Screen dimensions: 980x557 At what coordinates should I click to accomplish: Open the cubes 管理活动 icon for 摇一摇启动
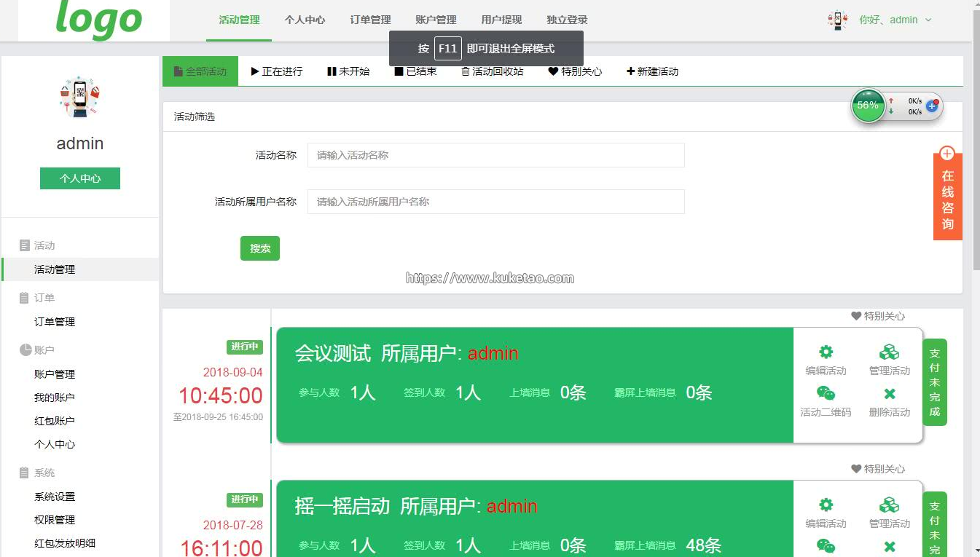[889, 505]
